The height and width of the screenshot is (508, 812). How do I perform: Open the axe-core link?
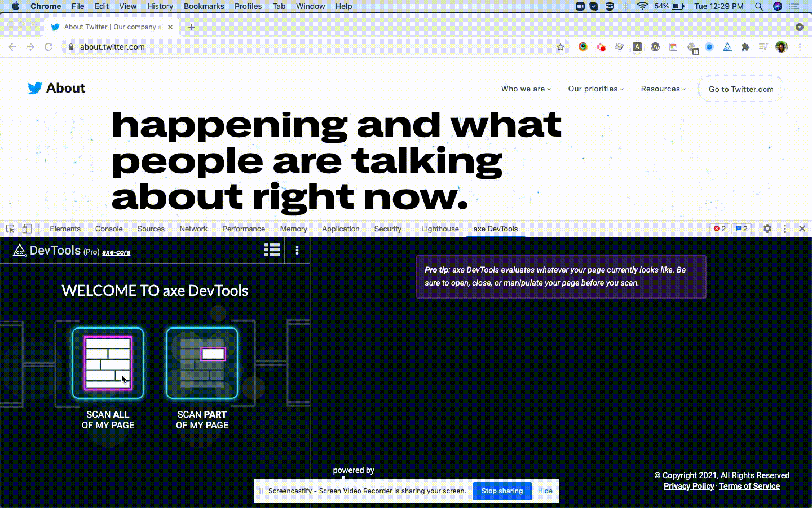pyautogui.click(x=116, y=252)
